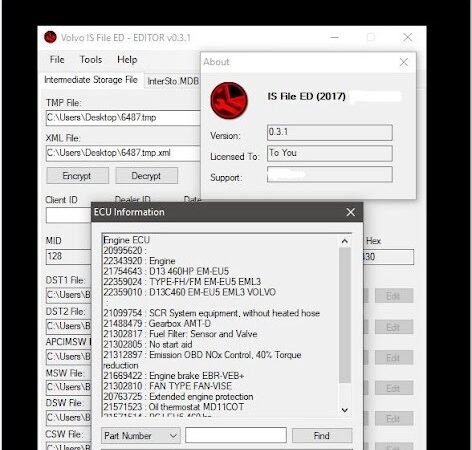
Task: Click the Decrypt button
Action: (146, 176)
